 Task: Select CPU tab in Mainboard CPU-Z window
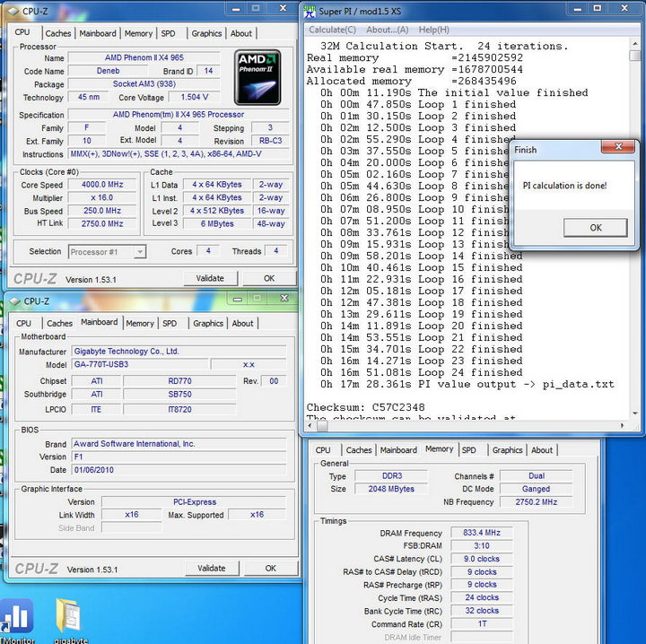[23, 323]
